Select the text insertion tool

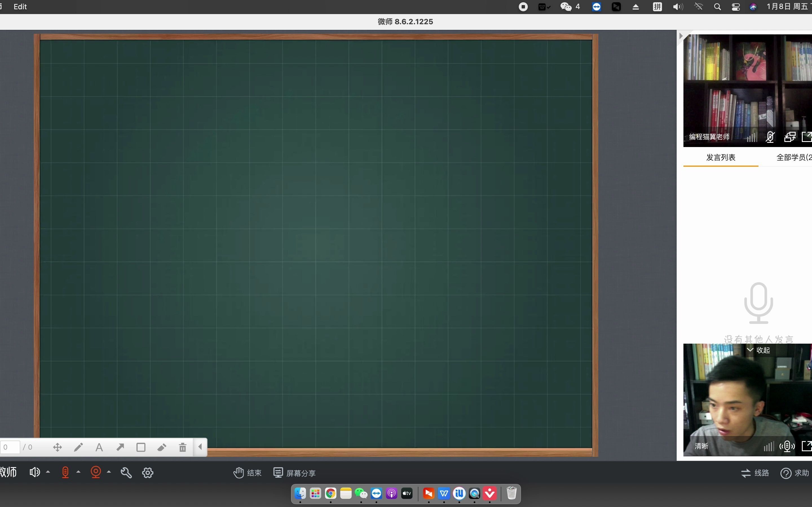tap(99, 447)
